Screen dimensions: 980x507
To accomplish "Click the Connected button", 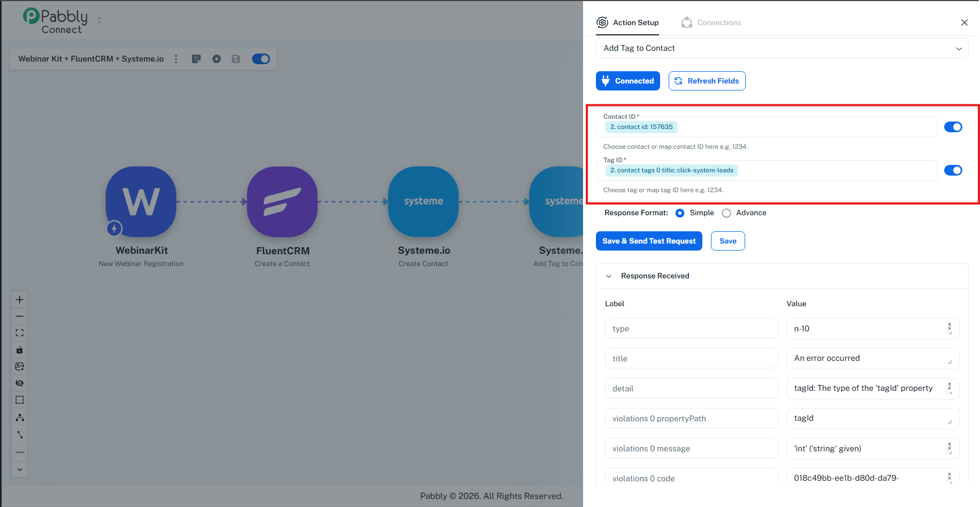I will (x=628, y=81).
